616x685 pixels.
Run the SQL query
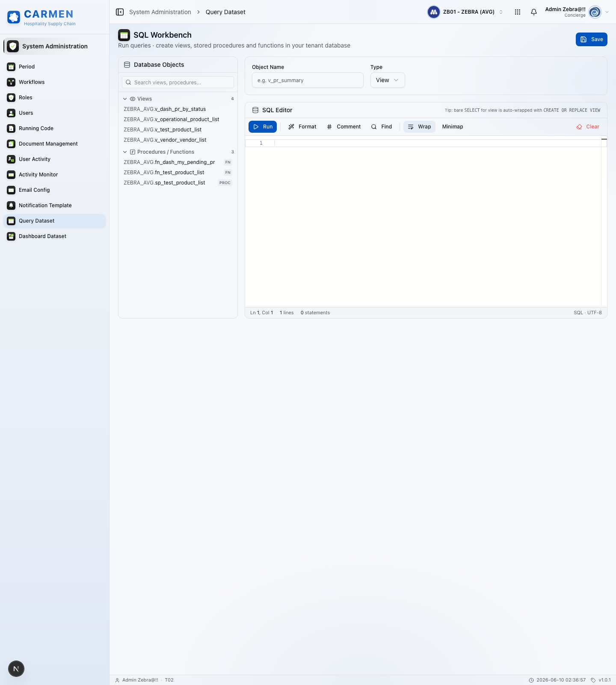pyautogui.click(x=263, y=127)
